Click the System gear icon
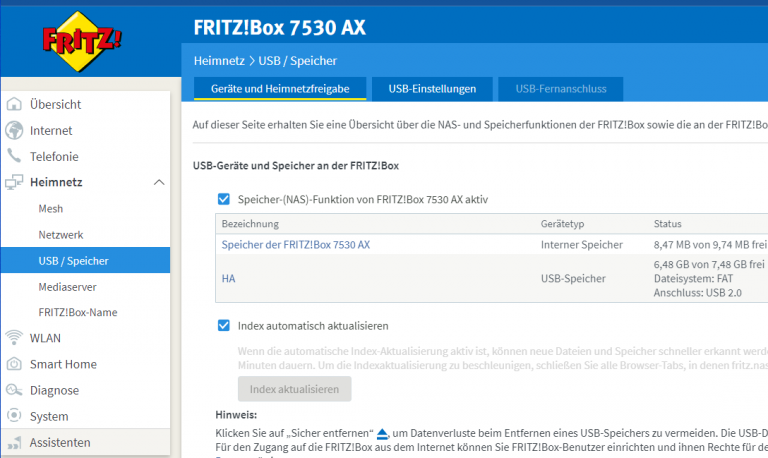This screenshot has height=458, width=768. pos(14,415)
